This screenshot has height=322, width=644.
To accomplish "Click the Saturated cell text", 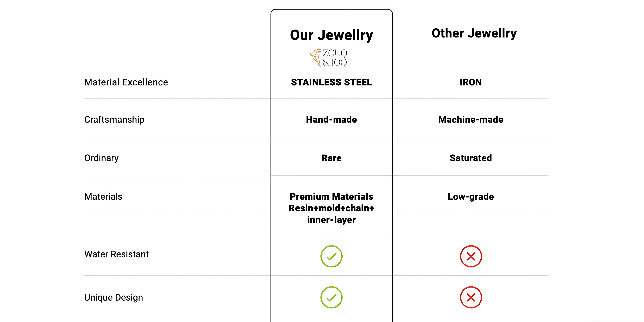I will click(471, 158).
